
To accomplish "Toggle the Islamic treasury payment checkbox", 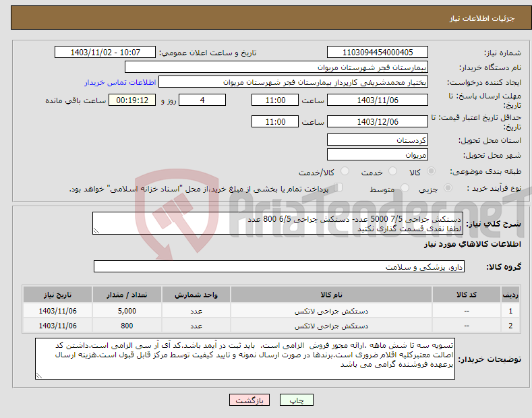I will [338, 187].
